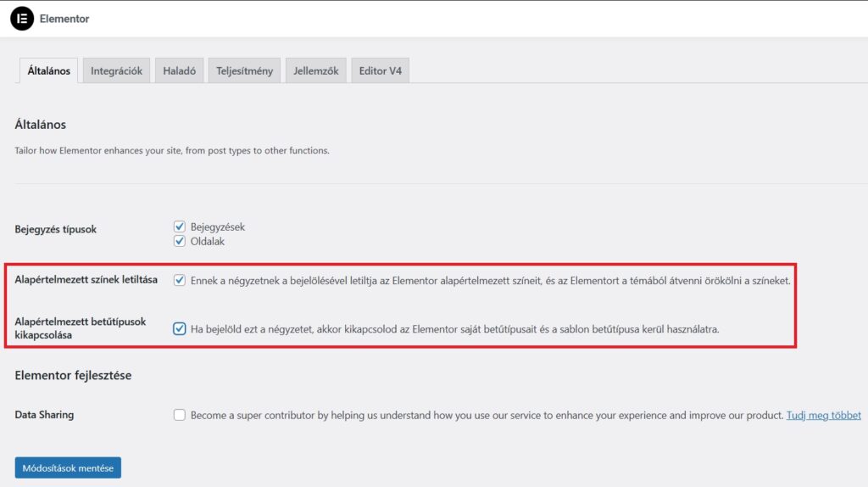The height and width of the screenshot is (487, 868).
Task: Toggle the Alapértelmezett színek letiltása checkbox
Action: pos(179,280)
